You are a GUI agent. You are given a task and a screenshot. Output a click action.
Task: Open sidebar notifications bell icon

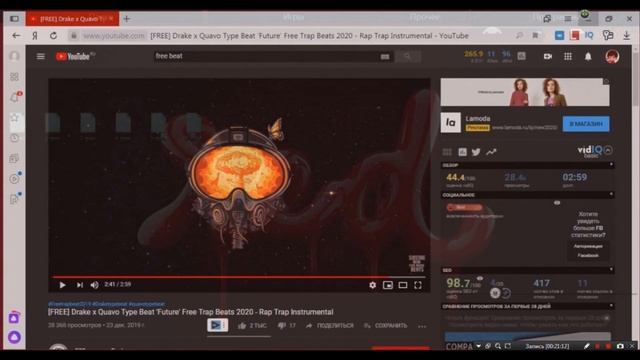15,97
